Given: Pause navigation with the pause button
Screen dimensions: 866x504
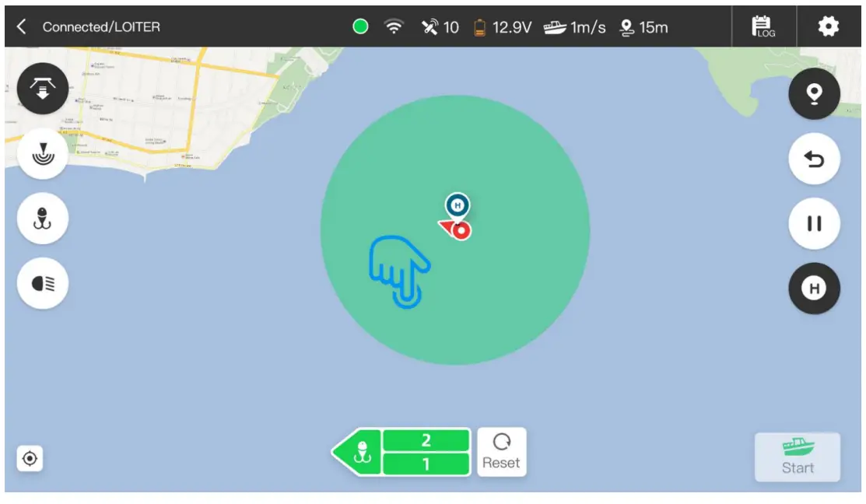Looking at the screenshot, I should pos(814,223).
